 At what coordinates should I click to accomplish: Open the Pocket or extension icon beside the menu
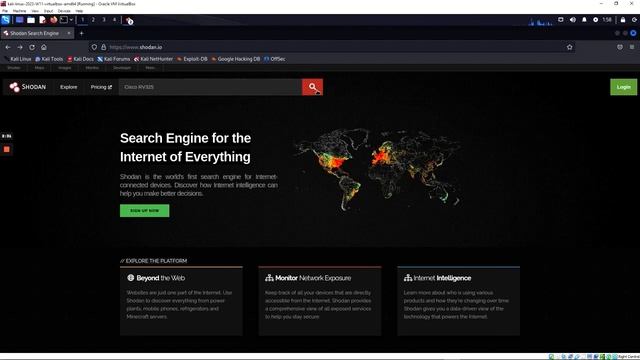pos(620,47)
